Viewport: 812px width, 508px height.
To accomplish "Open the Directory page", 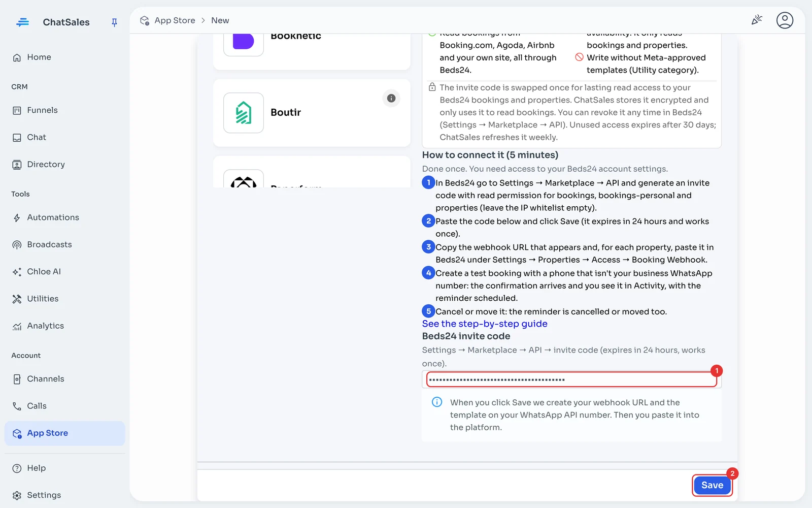I will pyautogui.click(x=64, y=165).
